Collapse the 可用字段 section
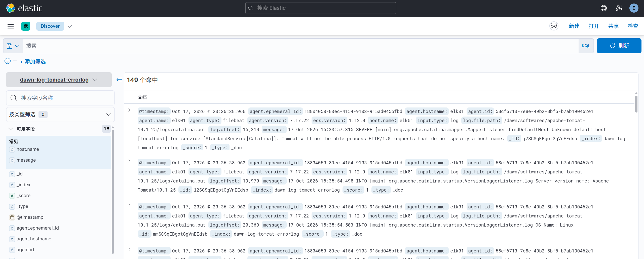The height and width of the screenshot is (259, 644). click(x=11, y=129)
